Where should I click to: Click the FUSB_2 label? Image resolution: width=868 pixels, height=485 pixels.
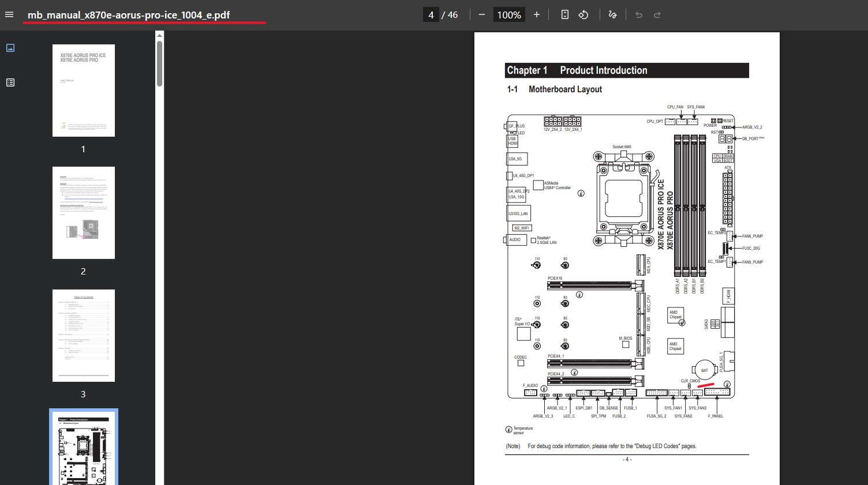tap(619, 416)
